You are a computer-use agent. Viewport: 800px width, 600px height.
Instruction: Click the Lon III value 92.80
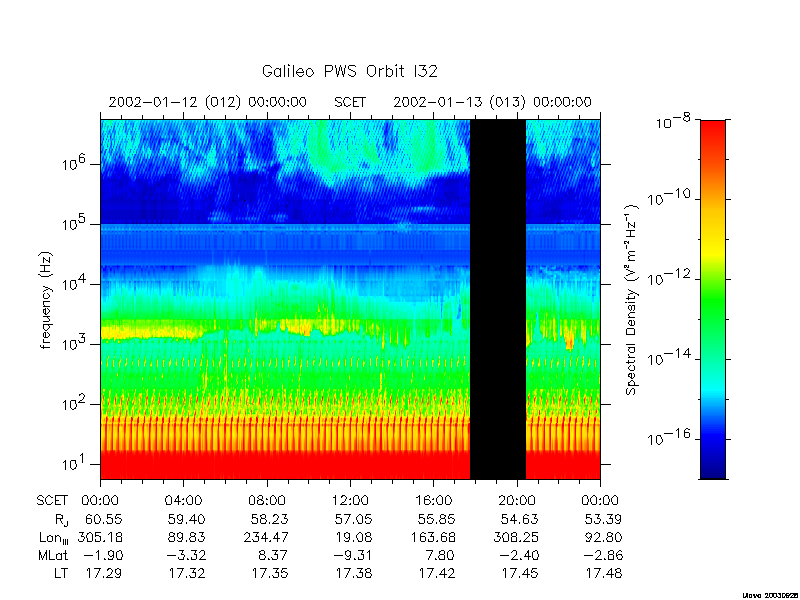(x=602, y=538)
